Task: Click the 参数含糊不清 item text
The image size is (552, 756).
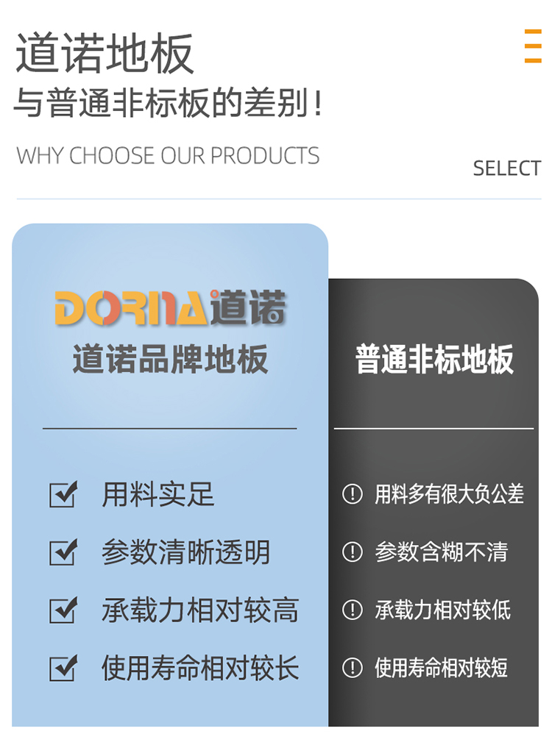Action: (442, 552)
